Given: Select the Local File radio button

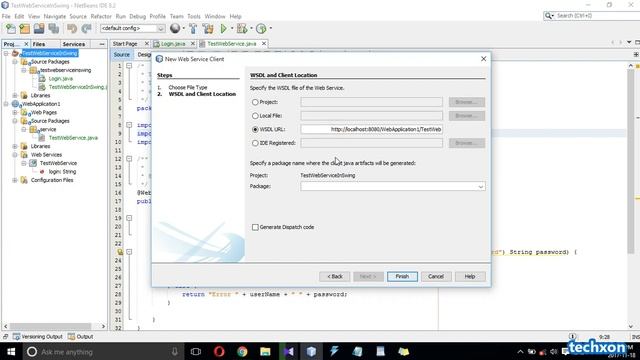Looking at the screenshot, I should click(x=255, y=116).
